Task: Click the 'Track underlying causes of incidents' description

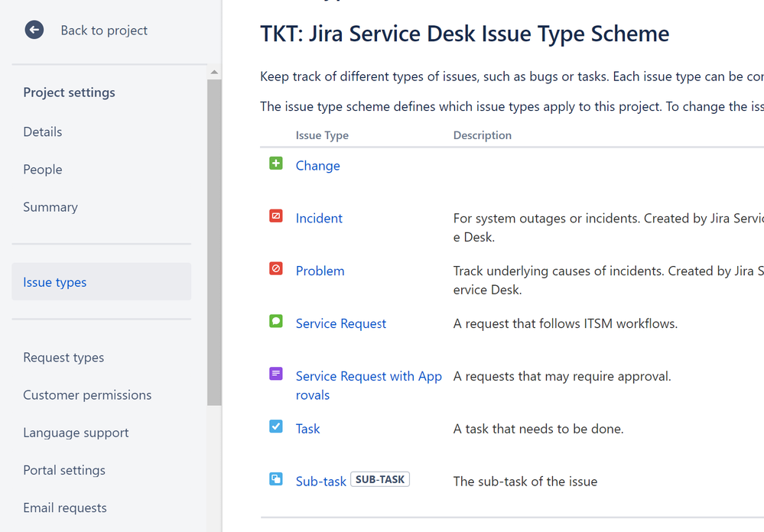Action: click(609, 280)
